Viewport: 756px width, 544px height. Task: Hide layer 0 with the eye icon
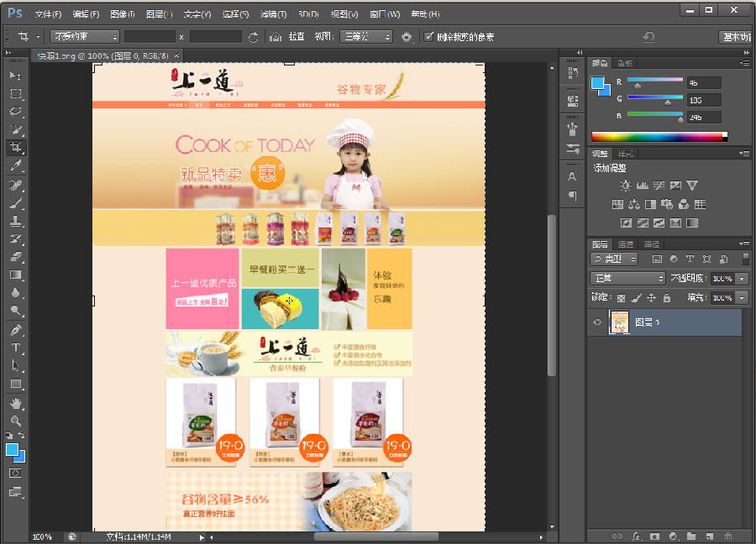(x=597, y=322)
